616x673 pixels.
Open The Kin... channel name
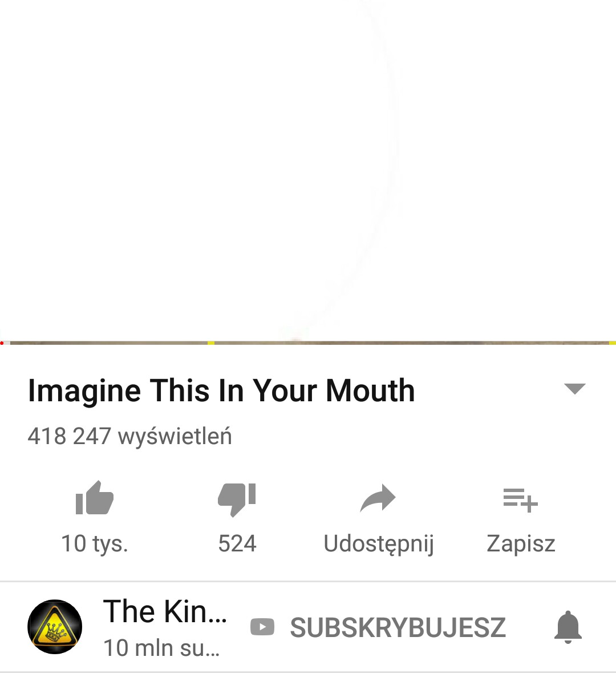tap(165, 611)
